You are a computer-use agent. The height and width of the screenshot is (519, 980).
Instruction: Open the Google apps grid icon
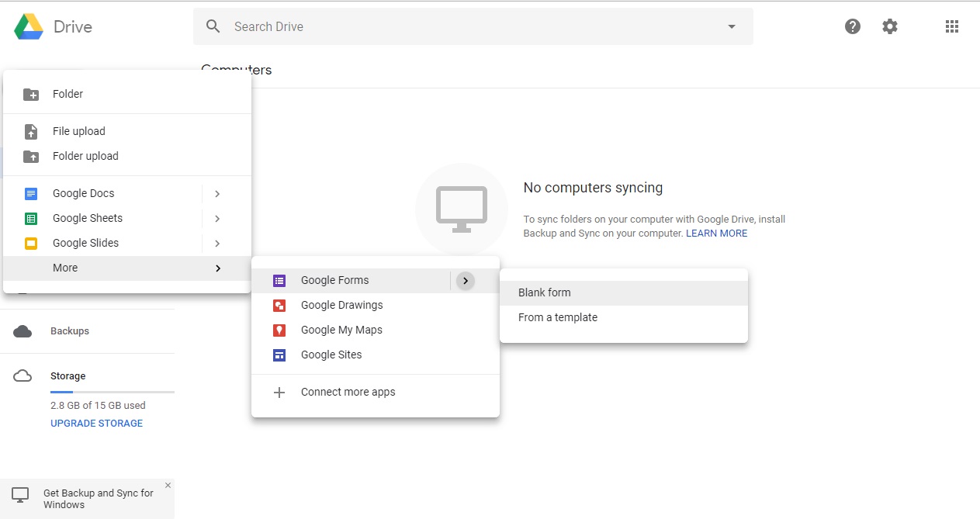click(x=952, y=26)
